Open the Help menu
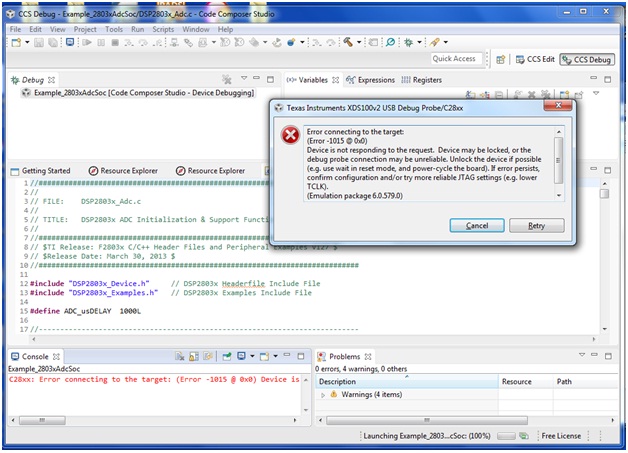Screen dimensions: 628x453 tap(225, 29)
